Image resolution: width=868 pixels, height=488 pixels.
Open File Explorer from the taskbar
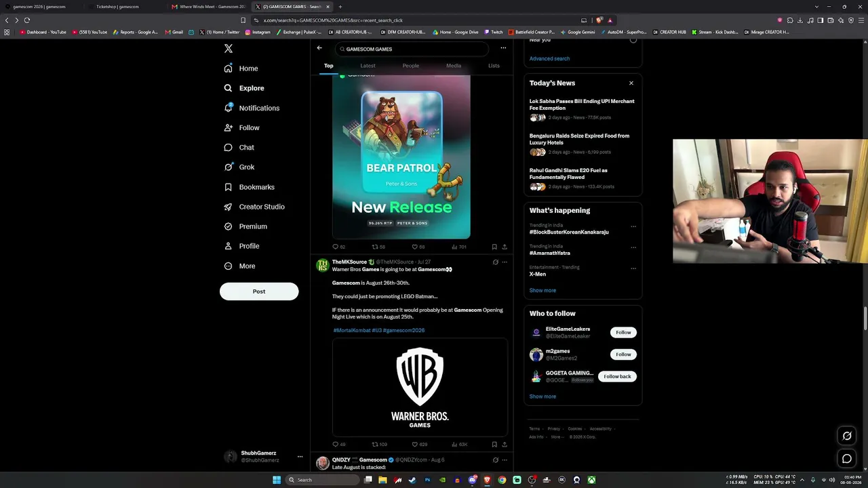pos(382,480)
